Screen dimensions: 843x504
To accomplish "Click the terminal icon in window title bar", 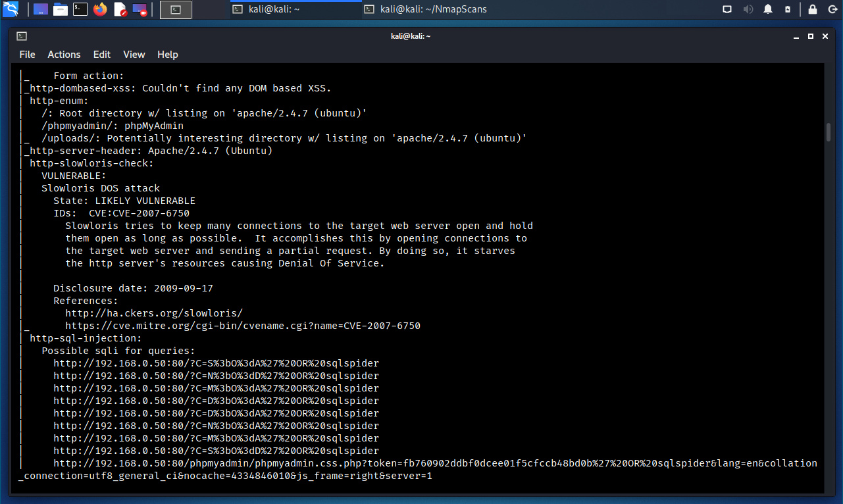I will (22, 36).
